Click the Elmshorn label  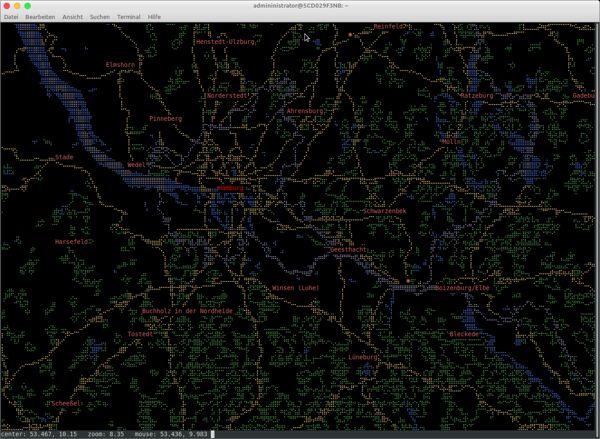click(121, 65)
